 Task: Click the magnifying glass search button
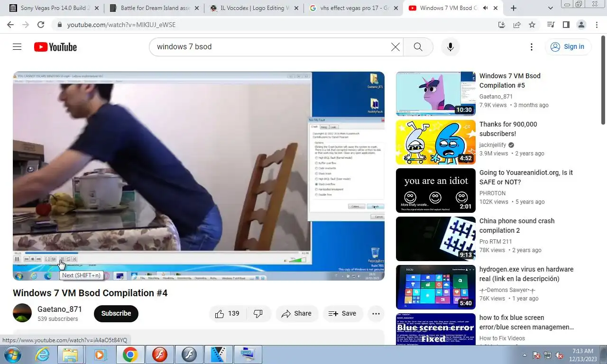(x=418, y=46)
